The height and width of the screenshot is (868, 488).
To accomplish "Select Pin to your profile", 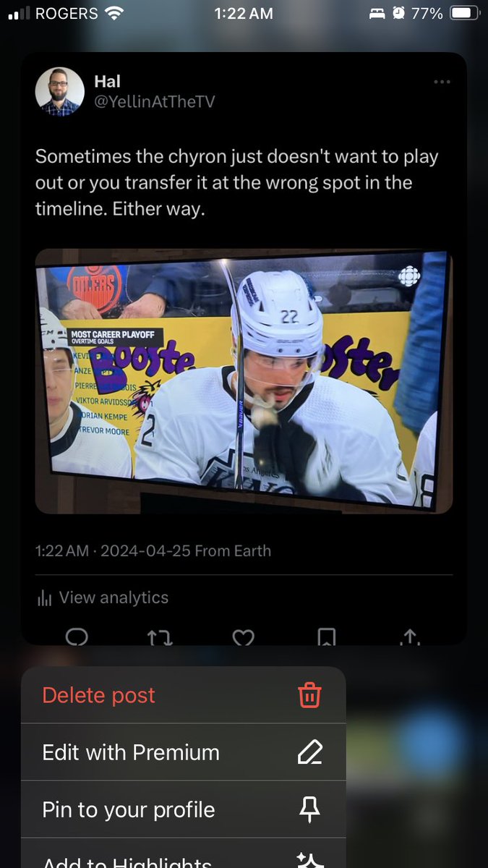I will point(184,809).
